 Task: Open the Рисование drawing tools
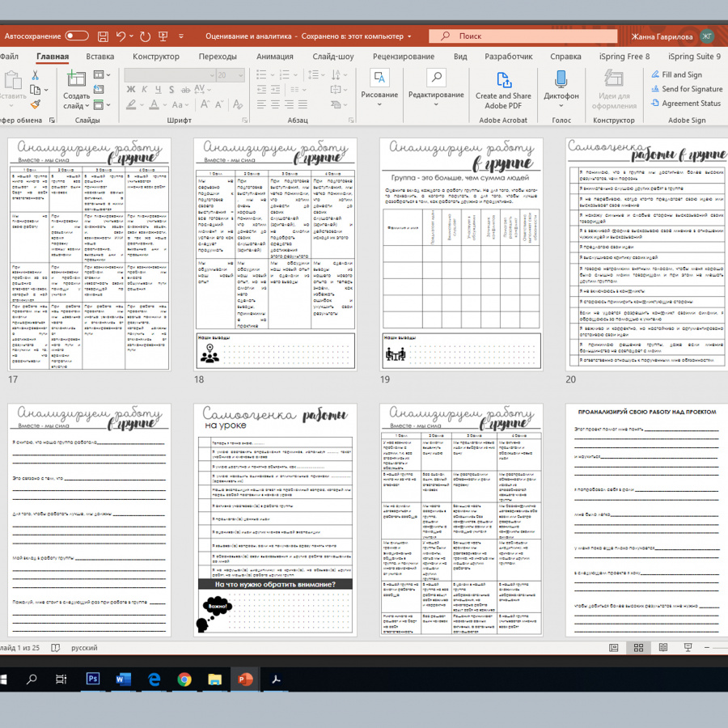379,87
